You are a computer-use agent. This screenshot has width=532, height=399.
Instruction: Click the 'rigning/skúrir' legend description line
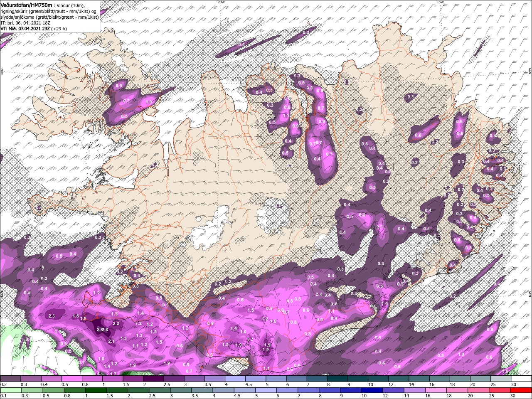[x=49, y=11]
